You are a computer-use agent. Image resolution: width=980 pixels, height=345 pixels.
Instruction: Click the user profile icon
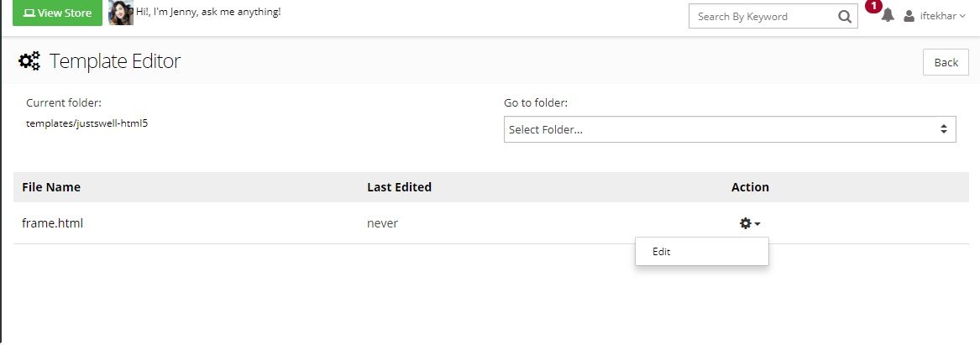(x=909, y=16)
